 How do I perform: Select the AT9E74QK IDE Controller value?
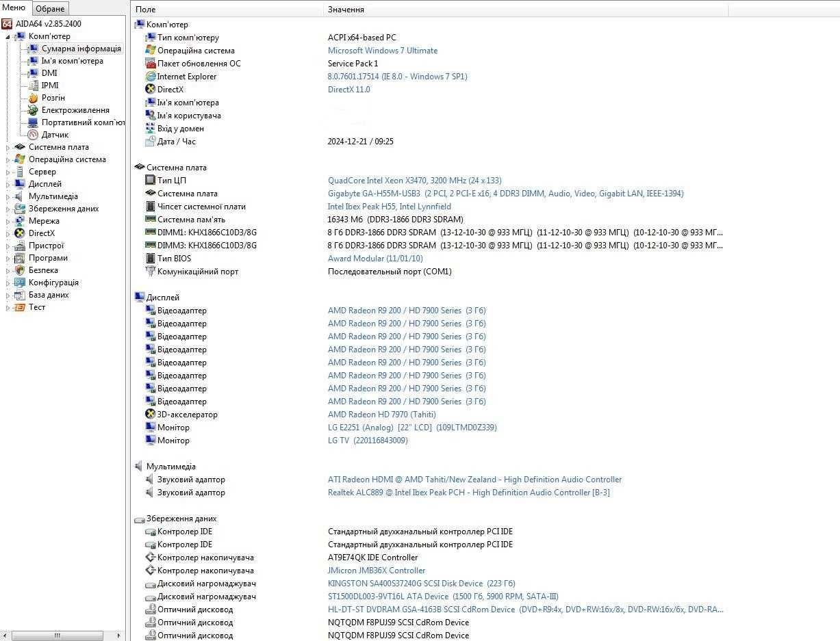[372, 558]
